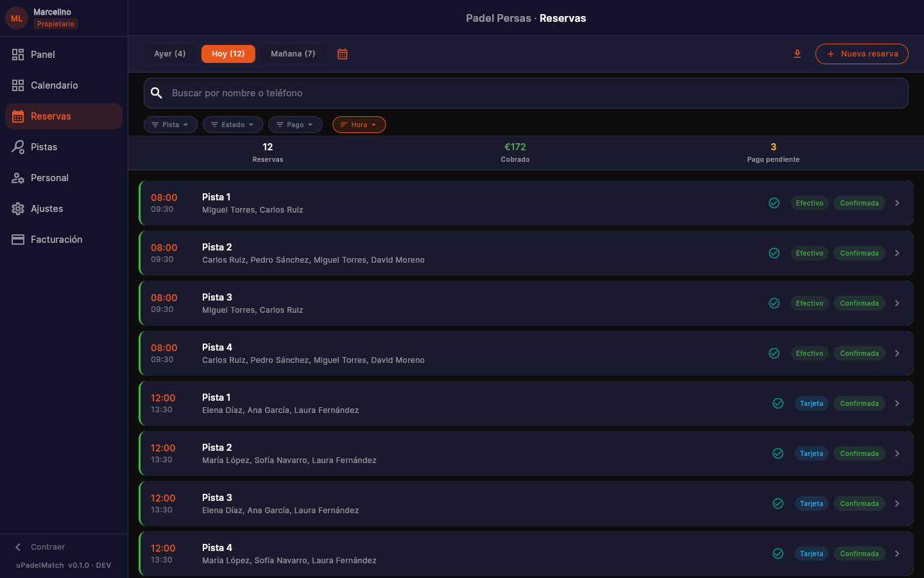Open the Estado filter dropdown
The height and width of the screenshot is (578, 924).
(232, 125)
